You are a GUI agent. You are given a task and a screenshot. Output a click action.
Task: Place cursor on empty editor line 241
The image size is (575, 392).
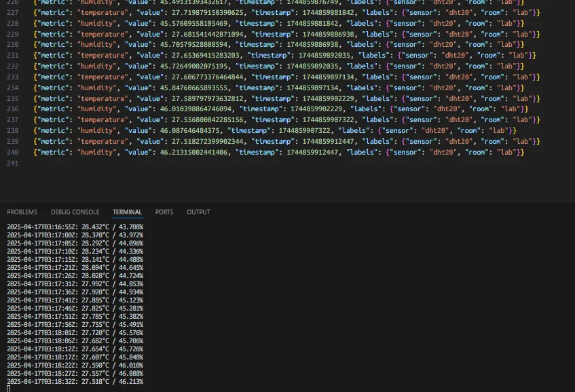coord(204,163)
